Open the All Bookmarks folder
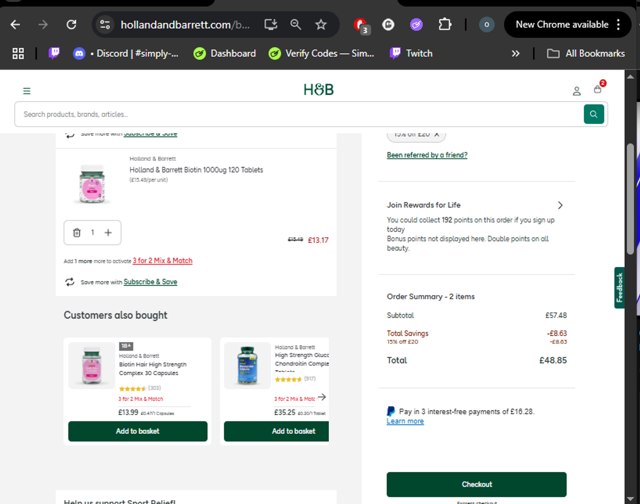 pos(586,53)
